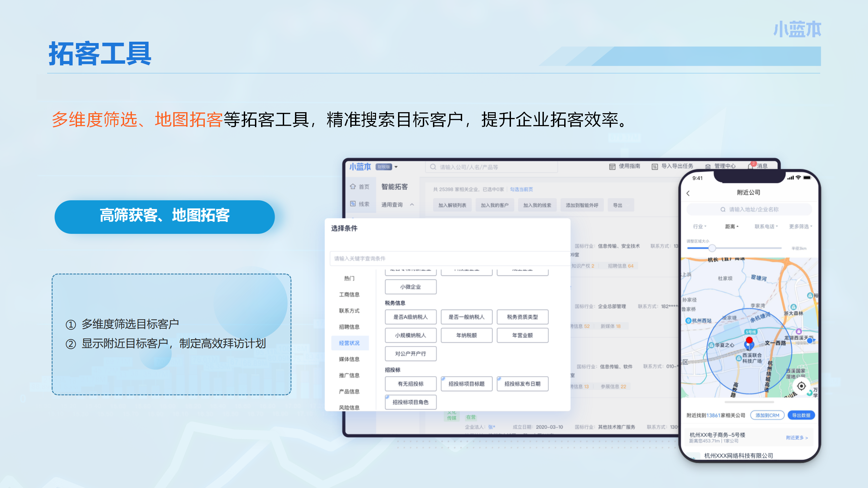Expand the 行业 filter dropdown
Screen dimensions: 868x488
[x=699, y=226]
